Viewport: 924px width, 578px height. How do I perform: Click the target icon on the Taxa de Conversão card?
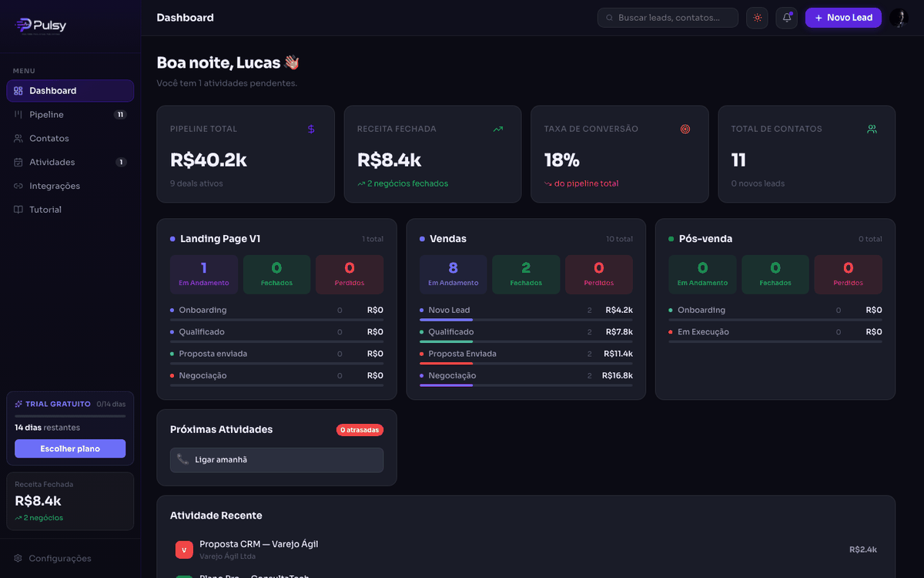tap(685, 129)
